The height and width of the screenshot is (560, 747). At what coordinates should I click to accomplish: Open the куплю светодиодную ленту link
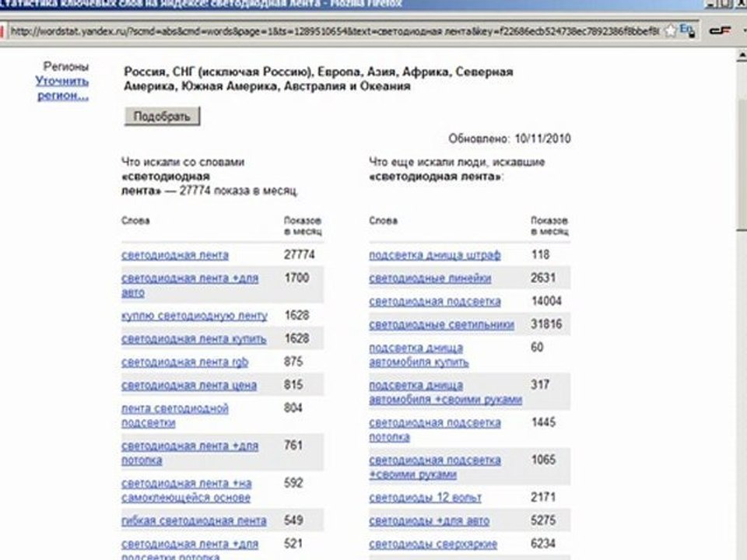[195, 316]
